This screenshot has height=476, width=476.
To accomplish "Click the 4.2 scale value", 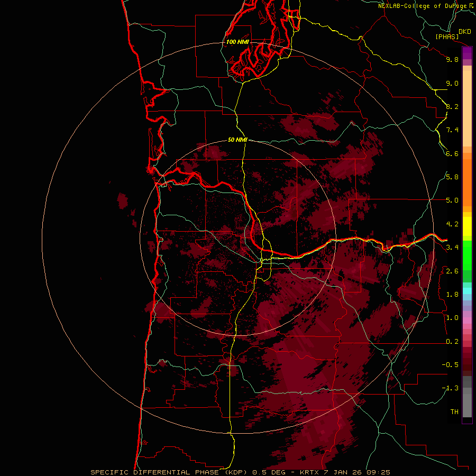I will click(452, 224).
